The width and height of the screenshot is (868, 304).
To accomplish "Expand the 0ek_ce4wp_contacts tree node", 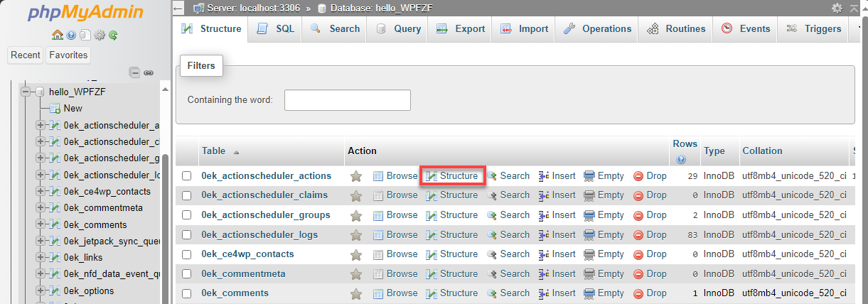I will coord(41,192).
